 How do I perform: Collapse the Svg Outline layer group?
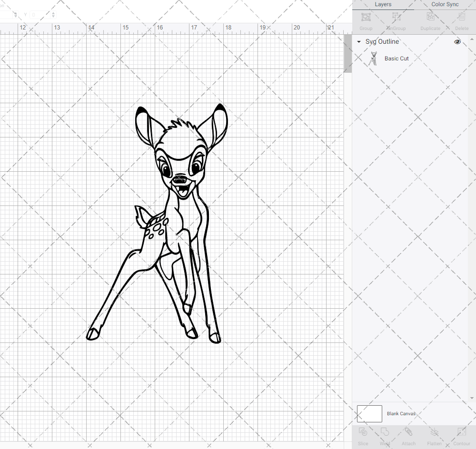click(359, 41)
